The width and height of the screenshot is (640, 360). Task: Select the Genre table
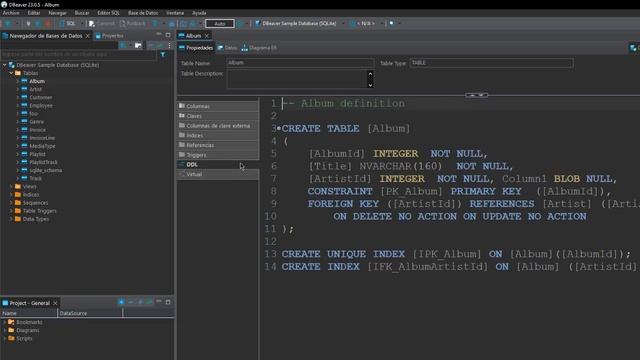tap(36, 122)
